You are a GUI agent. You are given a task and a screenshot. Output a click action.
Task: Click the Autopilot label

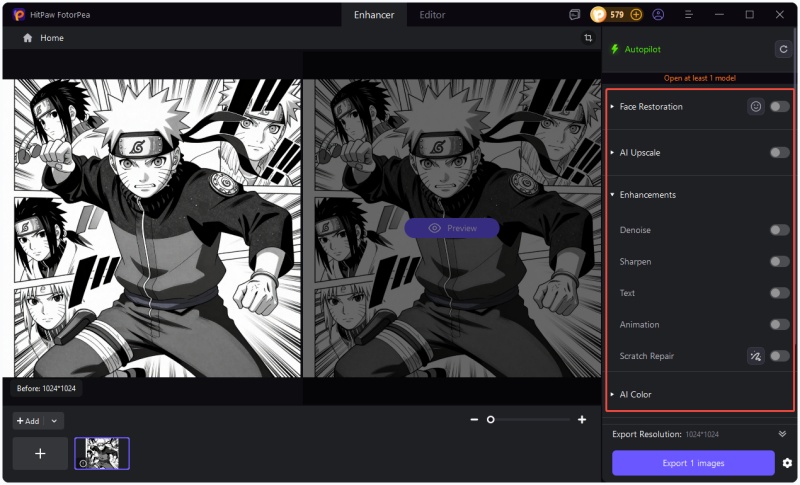click(x=642, y=49)
